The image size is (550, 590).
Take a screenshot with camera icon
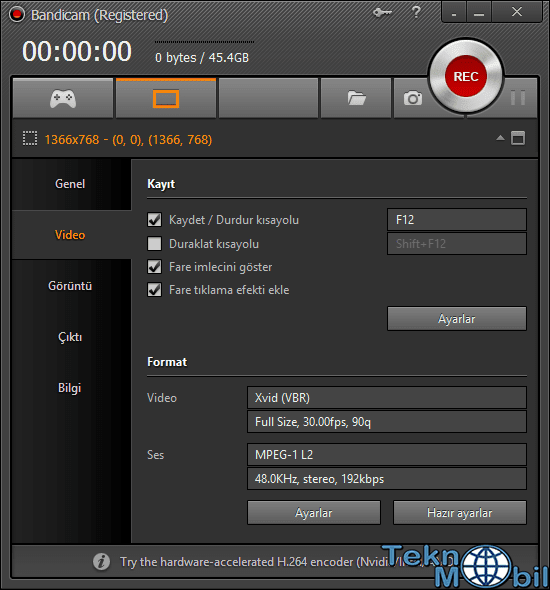(413, 98)
